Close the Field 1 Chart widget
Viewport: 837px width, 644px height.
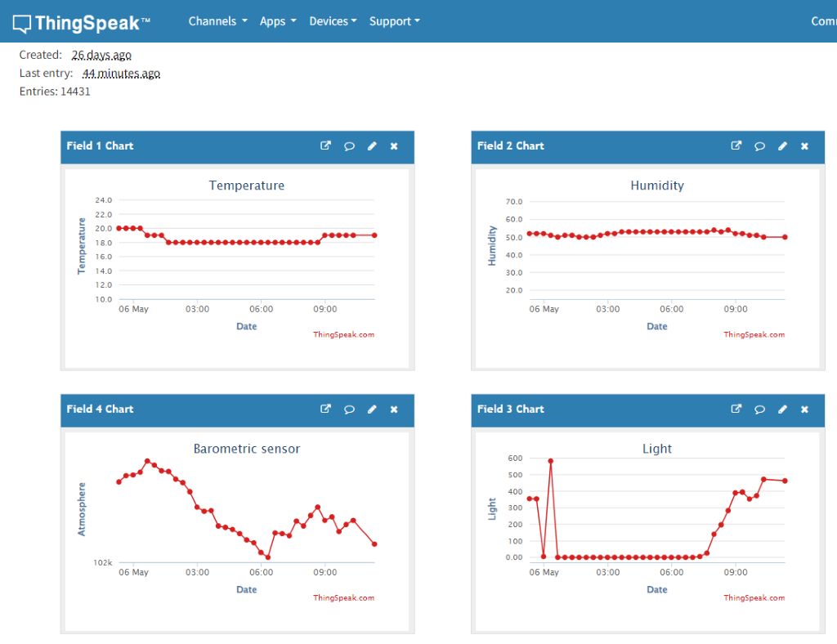[x=394, y=146]
